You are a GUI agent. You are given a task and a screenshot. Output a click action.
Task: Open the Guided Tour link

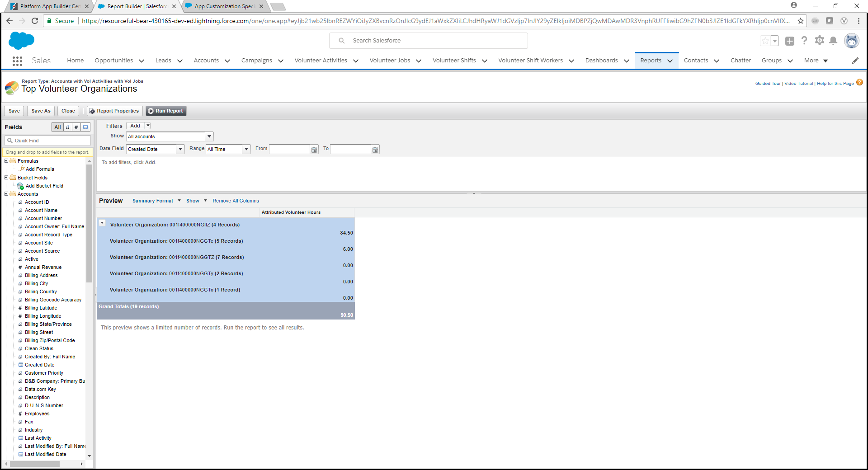(768, 84)
